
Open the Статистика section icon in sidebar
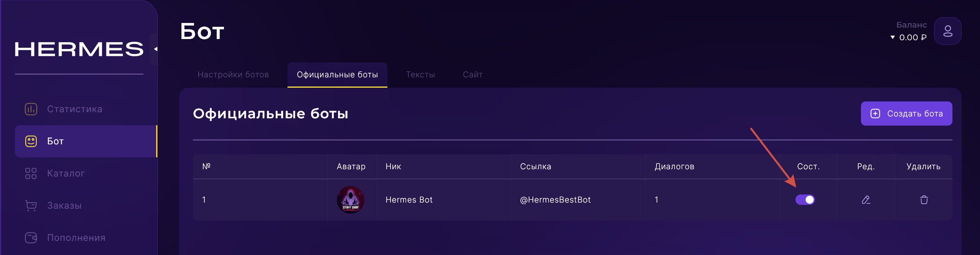(31, 109)
